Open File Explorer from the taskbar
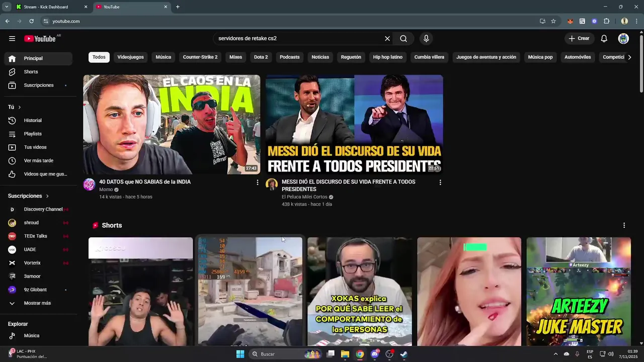 click(x=345, y=354)
